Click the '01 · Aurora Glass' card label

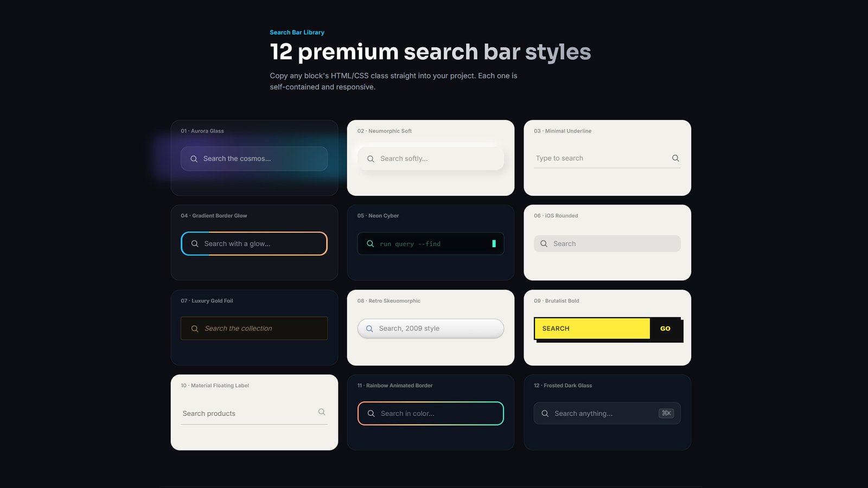point(202,131)
